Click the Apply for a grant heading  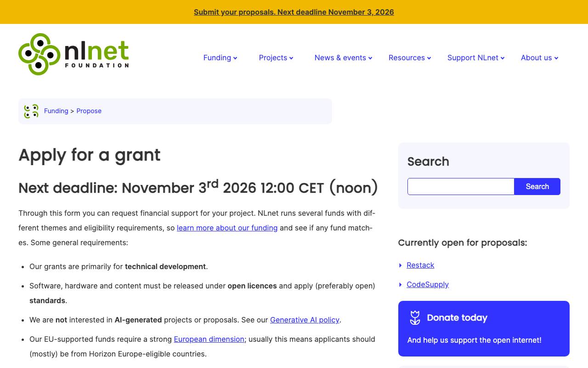coord(90,155)
